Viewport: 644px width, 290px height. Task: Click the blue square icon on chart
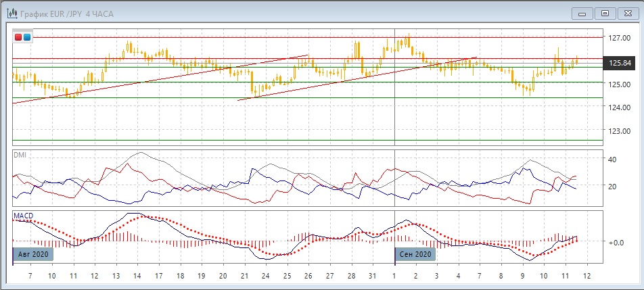point(26,37)
